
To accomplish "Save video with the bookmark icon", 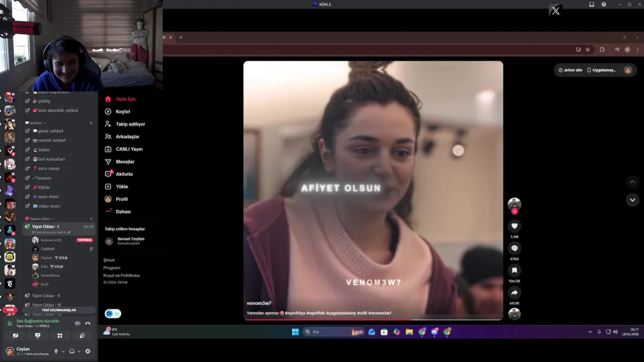I will click(x=514, y=270).
